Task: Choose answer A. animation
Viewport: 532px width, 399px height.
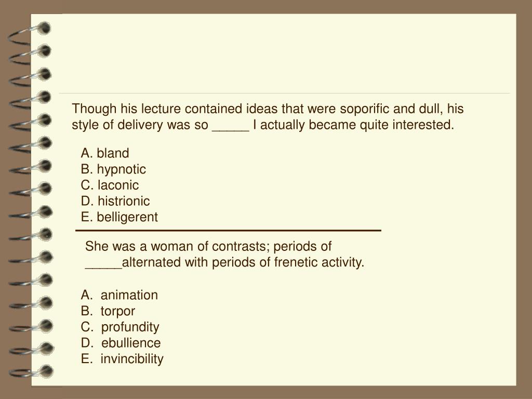Action: click(119, 295)
